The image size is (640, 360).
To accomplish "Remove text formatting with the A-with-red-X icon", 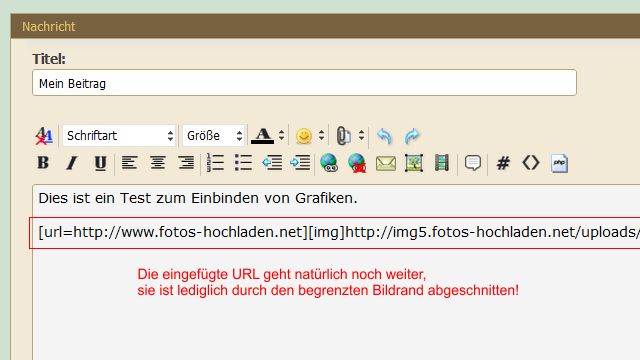I will (x=44, y=136).
